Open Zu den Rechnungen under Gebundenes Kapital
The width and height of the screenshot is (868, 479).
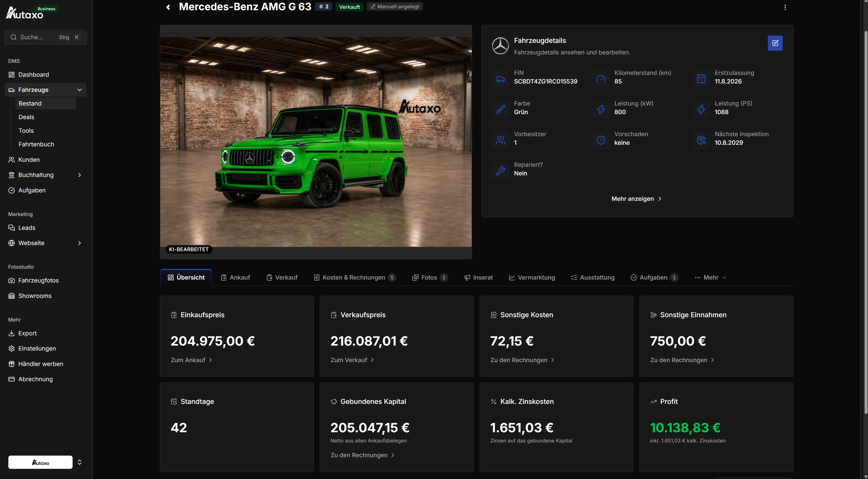[362, 455]
